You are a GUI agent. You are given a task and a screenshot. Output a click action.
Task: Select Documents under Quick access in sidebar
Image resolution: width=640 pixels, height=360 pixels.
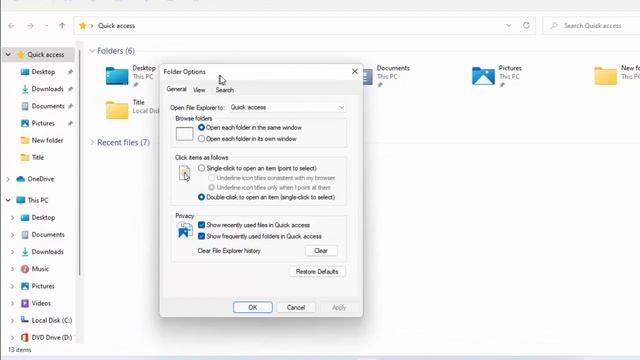tap(48, 106)
